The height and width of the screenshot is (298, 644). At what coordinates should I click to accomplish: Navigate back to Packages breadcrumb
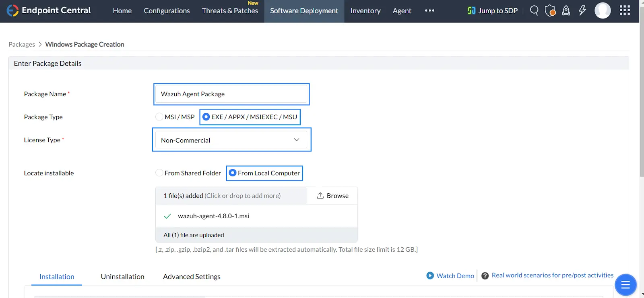22,44
